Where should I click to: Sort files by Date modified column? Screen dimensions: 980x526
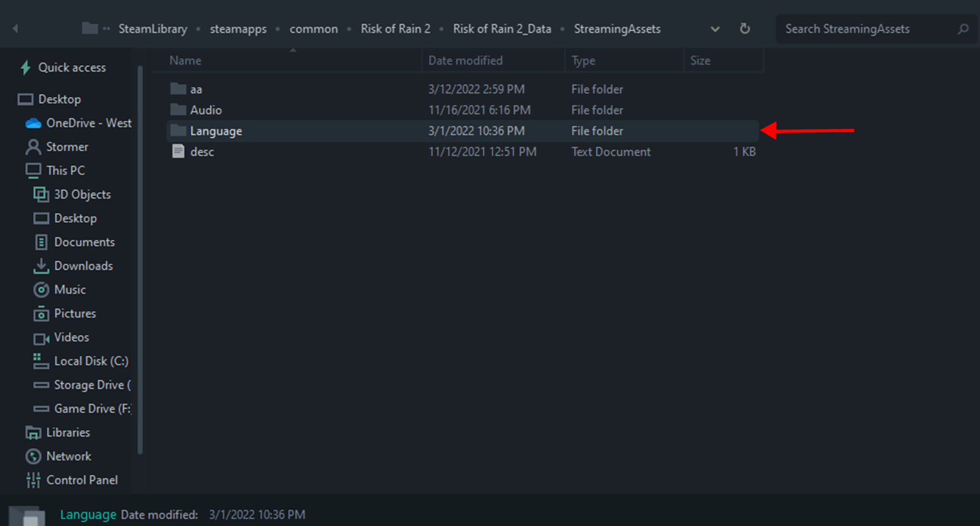(493, 60)
